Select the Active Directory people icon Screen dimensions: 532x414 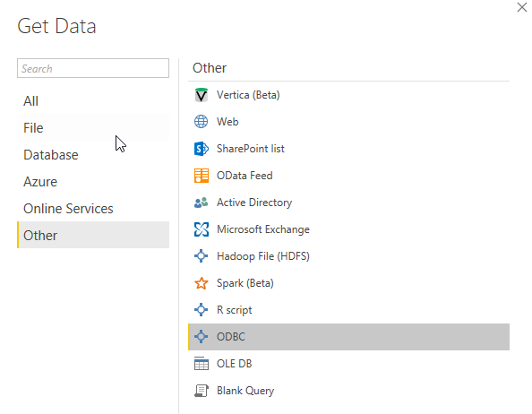pyautogui.click(x=202, y=203)
